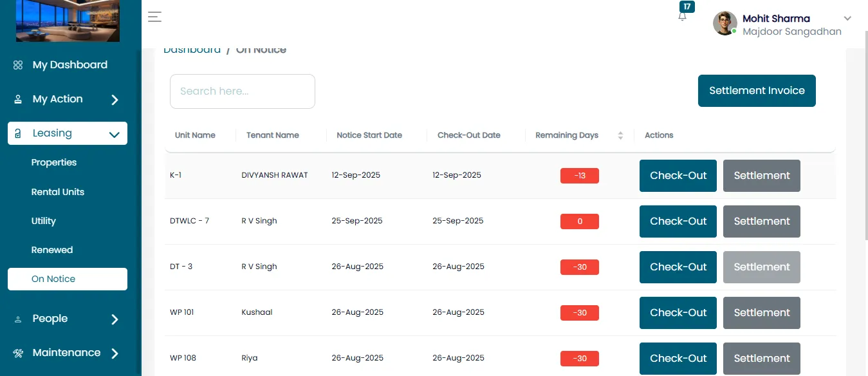The height and width of the screenshot is (376, 868).
Task: Check out unit WP 108
Action: pyautogui.click(x=678, y=359)
